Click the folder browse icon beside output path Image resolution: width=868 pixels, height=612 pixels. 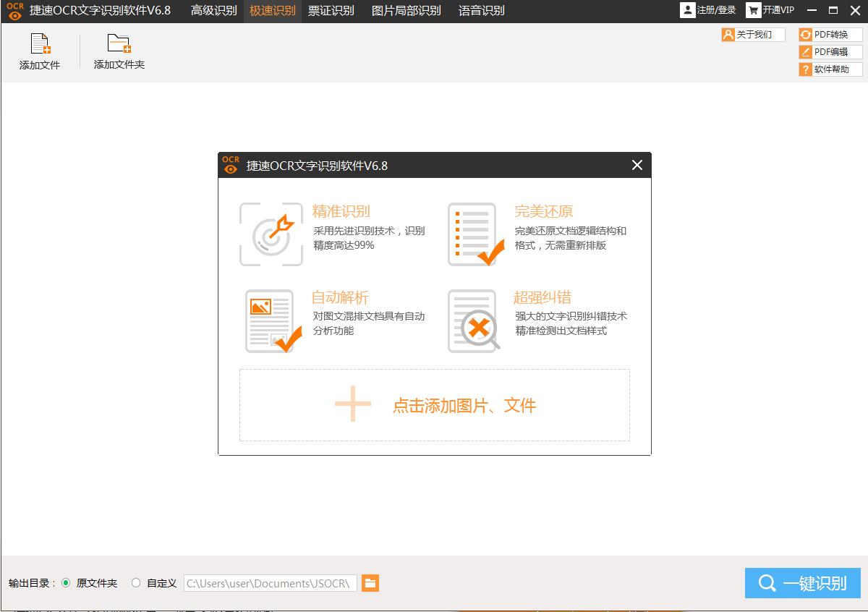(x=370, y=583)
